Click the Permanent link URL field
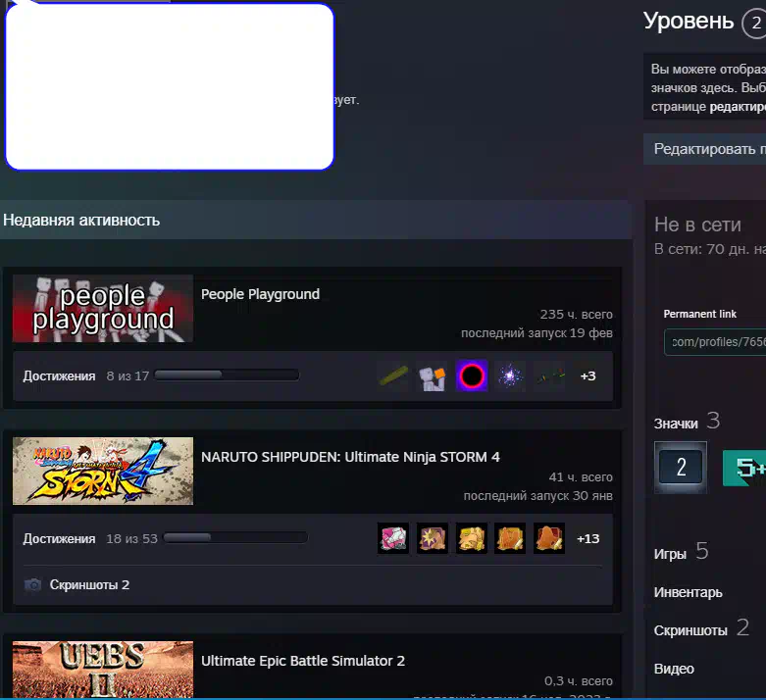766x700 pixels. pyautogui.click(x=715, y=342)
